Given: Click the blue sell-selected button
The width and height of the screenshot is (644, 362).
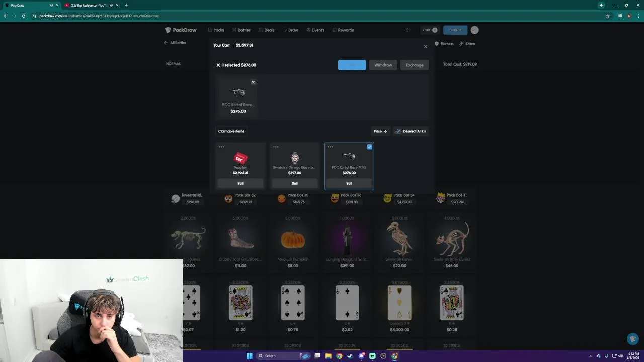Looking at the screenshot, I should (x=352, y=65).
